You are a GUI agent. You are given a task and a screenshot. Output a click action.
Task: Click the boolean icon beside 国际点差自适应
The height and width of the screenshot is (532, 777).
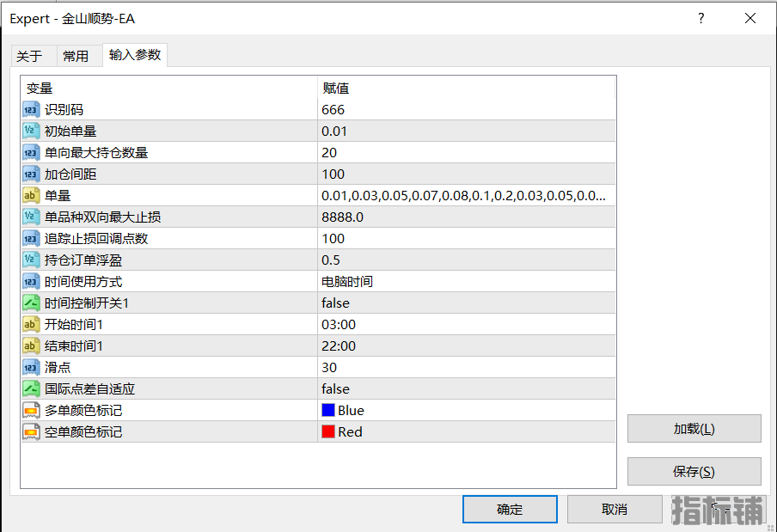(x=31, y=388)
